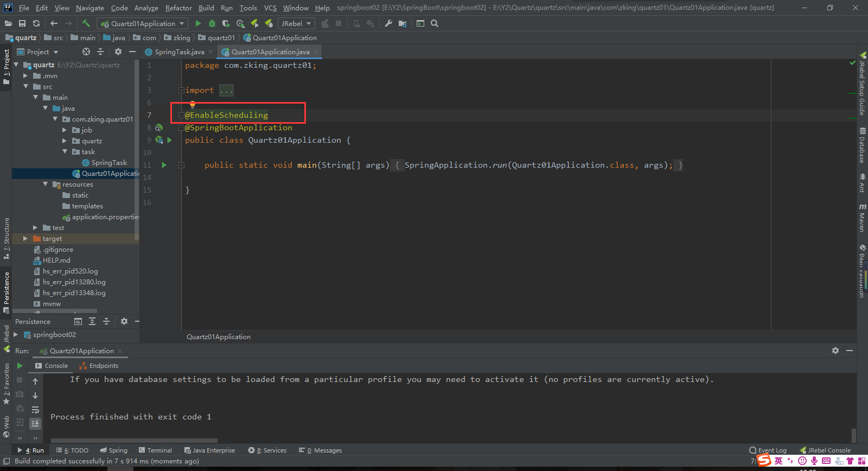
Task: Click the Search Everywhere magnifier icon
Action: (435, 23)
